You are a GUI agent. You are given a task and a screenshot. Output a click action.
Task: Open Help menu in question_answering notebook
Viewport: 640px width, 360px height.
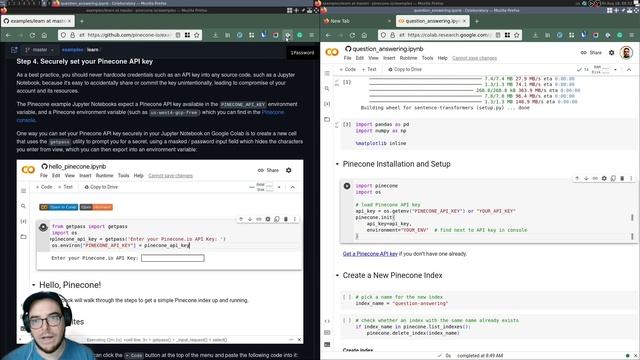(x=442, y=58)
